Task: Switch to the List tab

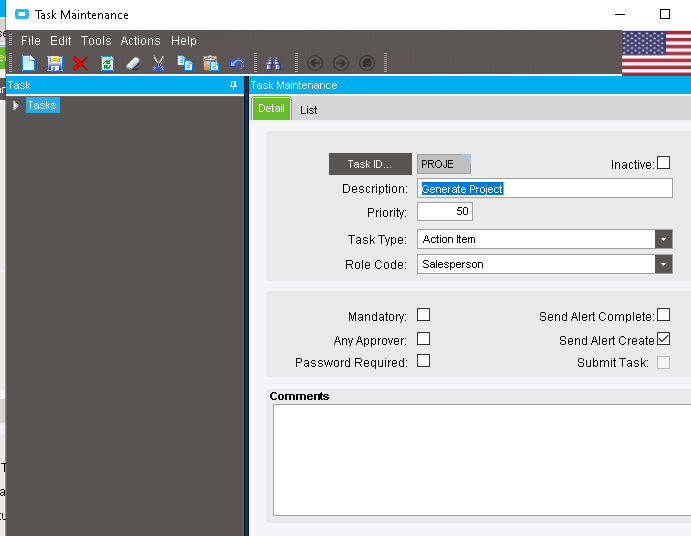Action: (x=308, y=110)
